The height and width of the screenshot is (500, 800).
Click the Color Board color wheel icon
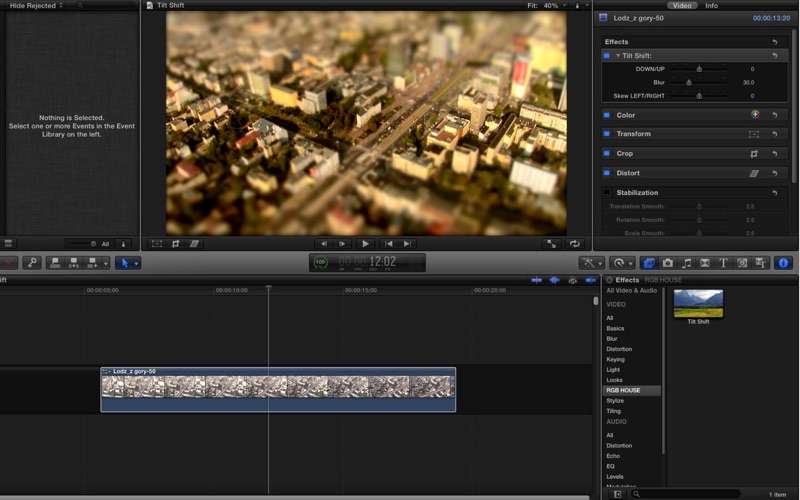(755, 115)
